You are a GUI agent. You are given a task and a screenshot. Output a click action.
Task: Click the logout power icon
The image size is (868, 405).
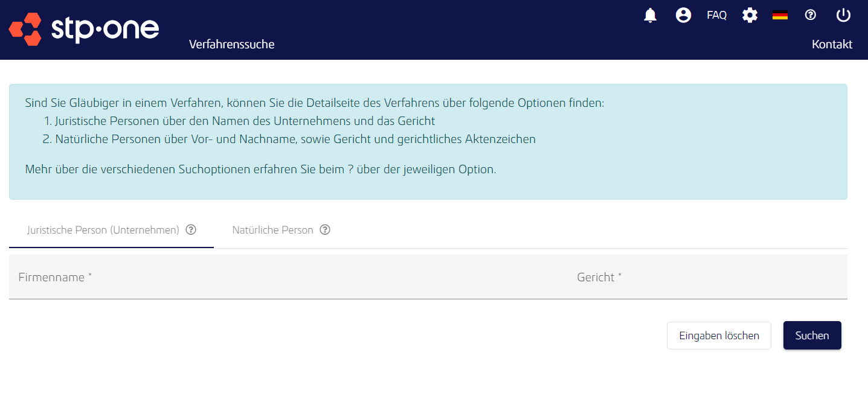pyautogui.click(x=843, y=15)
